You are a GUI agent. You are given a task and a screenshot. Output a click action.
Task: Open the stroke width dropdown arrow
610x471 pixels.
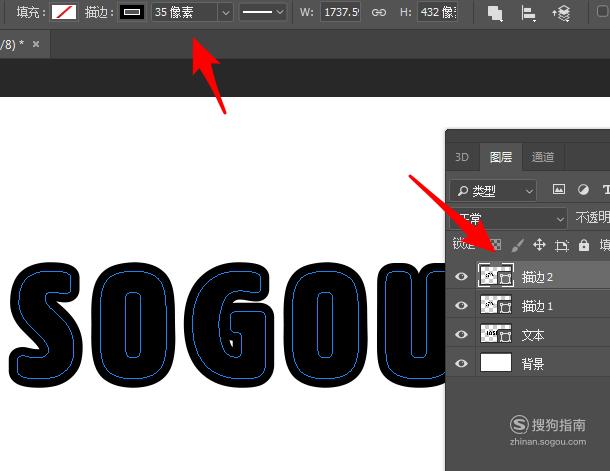tap(225, 12)
